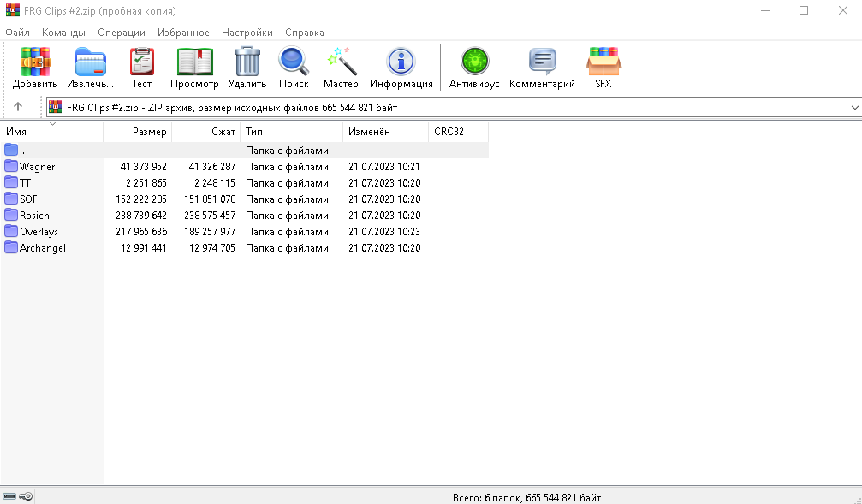
Task: Open the Команды menu
Action: coord(63,33)
